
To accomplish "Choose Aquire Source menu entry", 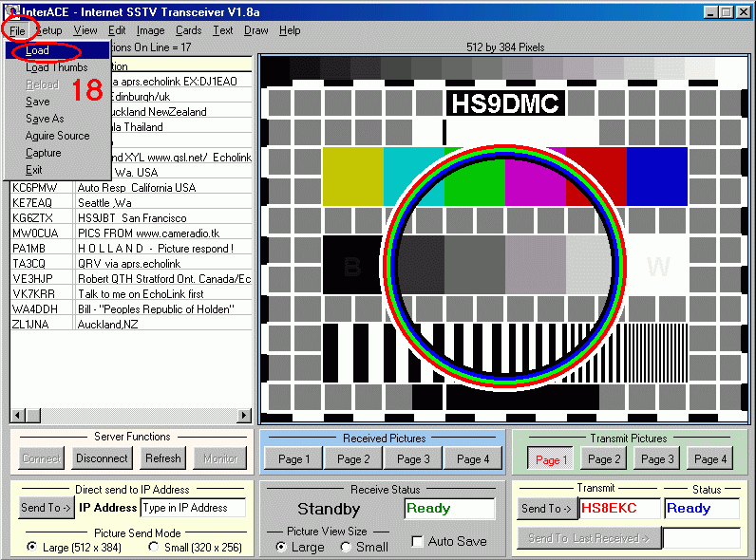I will click(x=57, y=136).
